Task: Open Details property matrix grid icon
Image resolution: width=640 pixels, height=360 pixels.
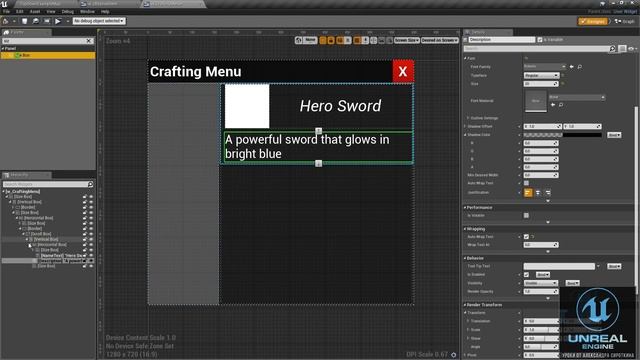Action: 622,49
